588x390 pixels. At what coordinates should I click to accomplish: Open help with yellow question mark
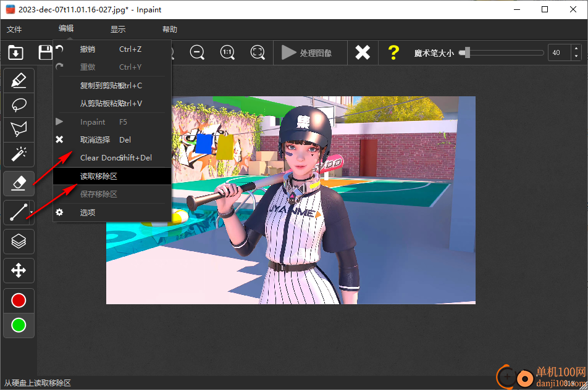click(393, 52)
